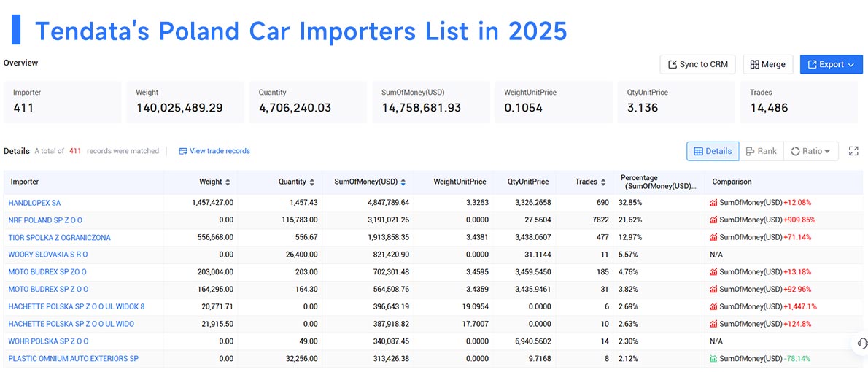
Task: Click overview Weight total 140,025,489.29
Action: 179,107
